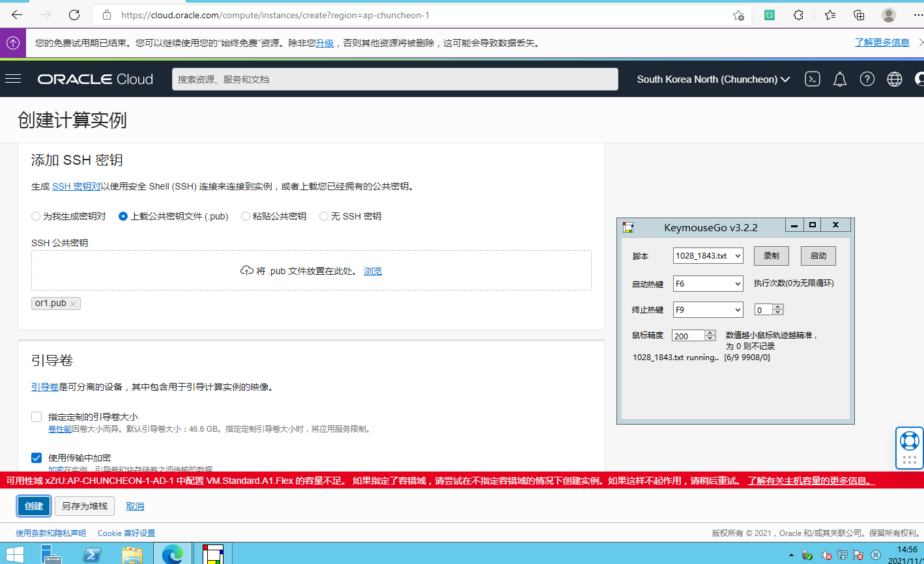The width and height of the screenshot is (924, 564).
Task: Open the 卷性能 link
Action: 60,429
